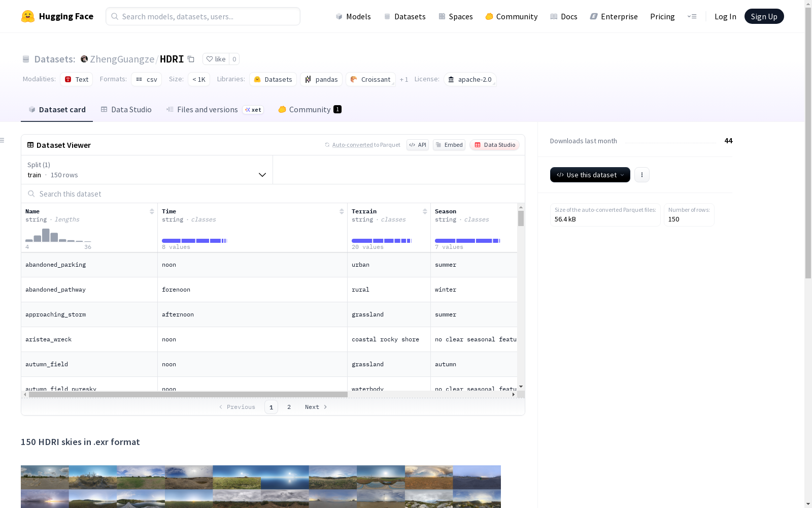Screen dimensions: 812x508
Task: Click the Hugging Face logo icon
Action: coord(28,16)
